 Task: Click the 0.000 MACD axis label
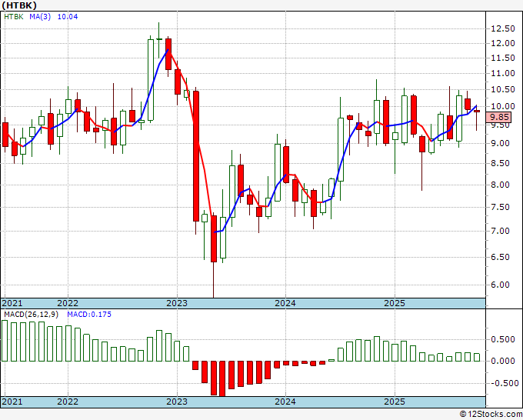point(503,361)
